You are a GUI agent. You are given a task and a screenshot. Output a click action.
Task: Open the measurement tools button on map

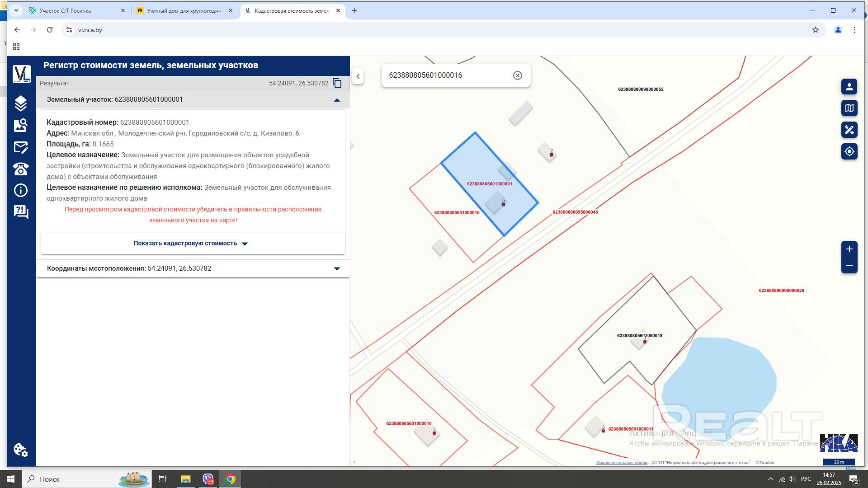(x=849, y=130)
